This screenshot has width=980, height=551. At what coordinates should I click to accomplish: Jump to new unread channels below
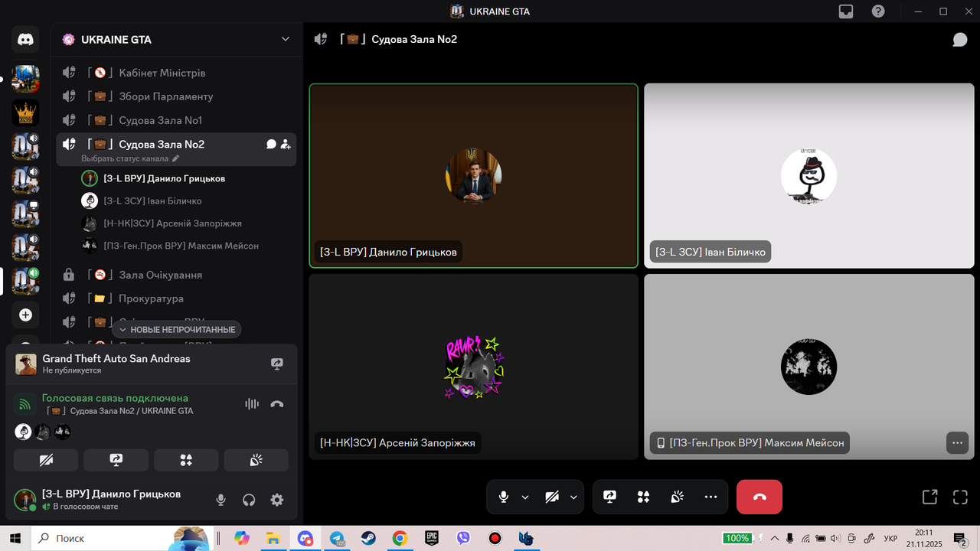[177, 329]
